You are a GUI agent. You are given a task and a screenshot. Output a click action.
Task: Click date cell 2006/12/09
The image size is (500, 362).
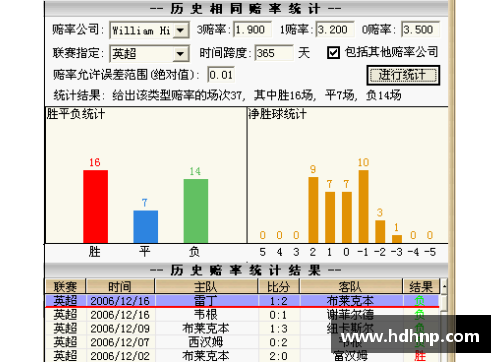(120, 329)
